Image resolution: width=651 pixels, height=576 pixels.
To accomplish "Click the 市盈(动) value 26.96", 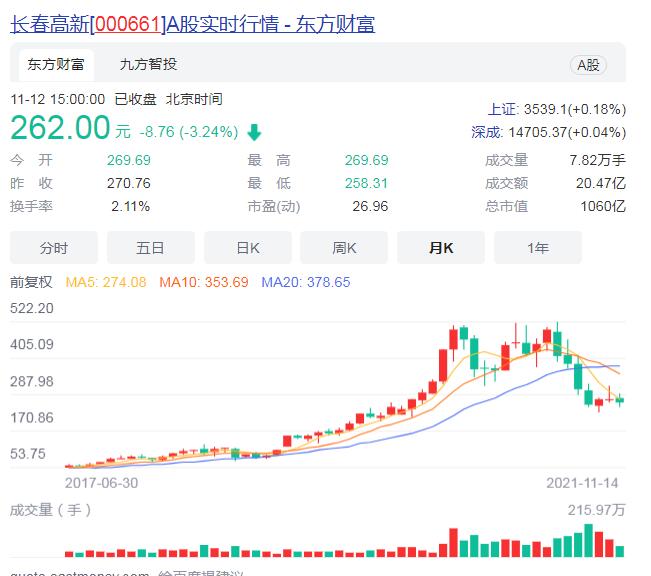I will click(370, 206).
